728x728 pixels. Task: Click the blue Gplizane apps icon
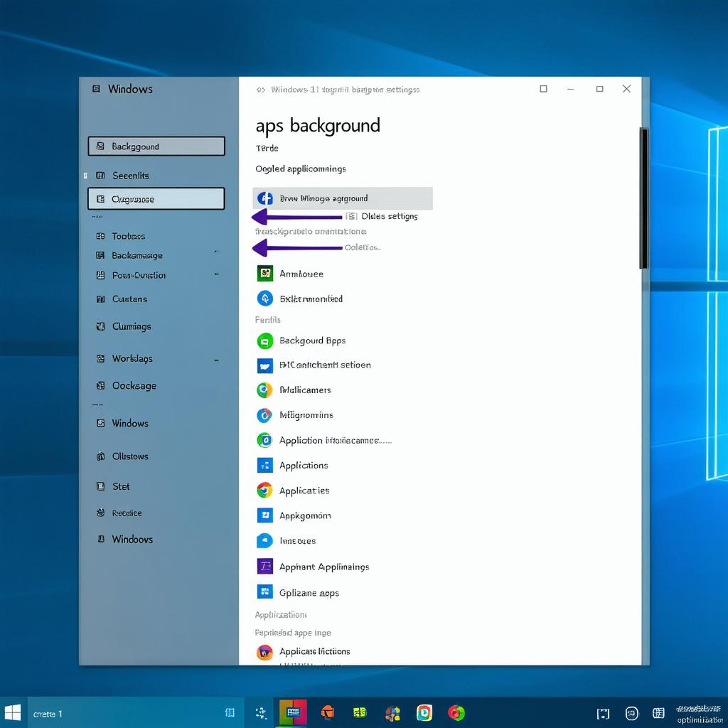(x=264, y=592)
